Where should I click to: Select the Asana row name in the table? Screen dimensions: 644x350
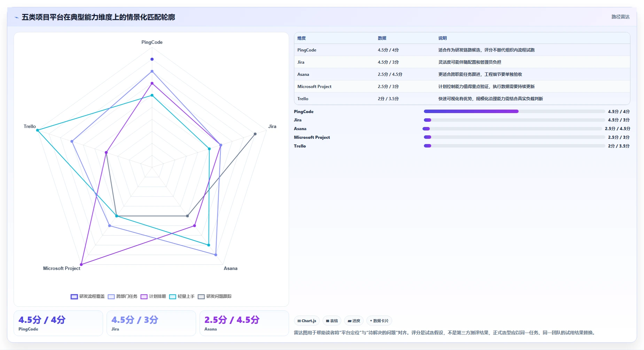coord(303,74)
